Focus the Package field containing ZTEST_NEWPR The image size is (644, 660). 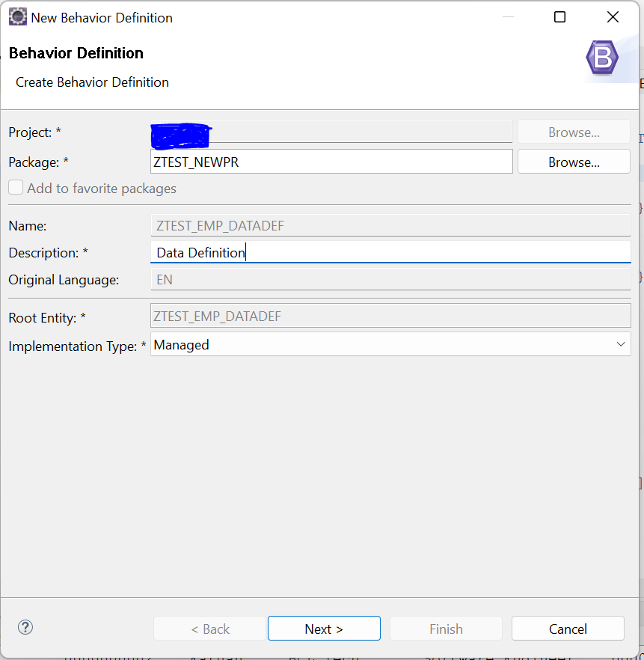coord(331,162)
